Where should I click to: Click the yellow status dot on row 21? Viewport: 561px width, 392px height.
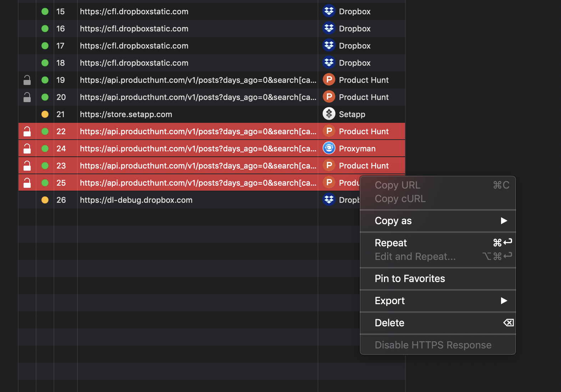[x=45, y=114]
